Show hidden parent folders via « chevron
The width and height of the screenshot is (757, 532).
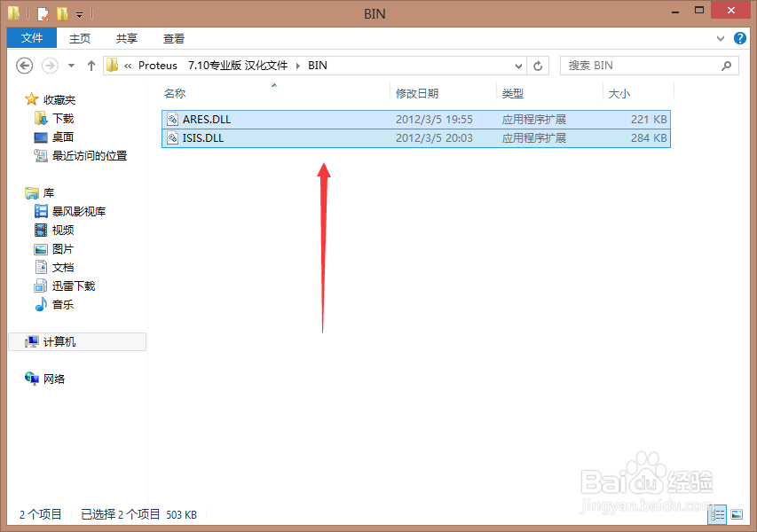click(128, 66)
